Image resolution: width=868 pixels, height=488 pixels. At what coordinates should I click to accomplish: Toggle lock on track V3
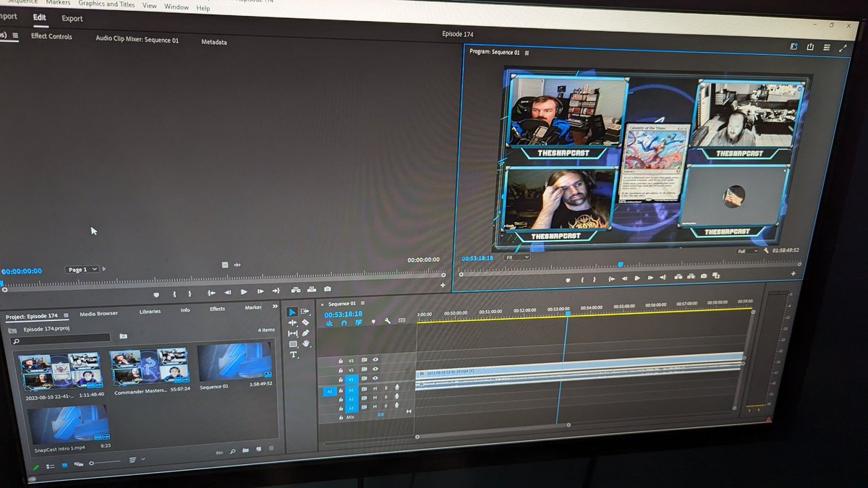coord(341,361)
